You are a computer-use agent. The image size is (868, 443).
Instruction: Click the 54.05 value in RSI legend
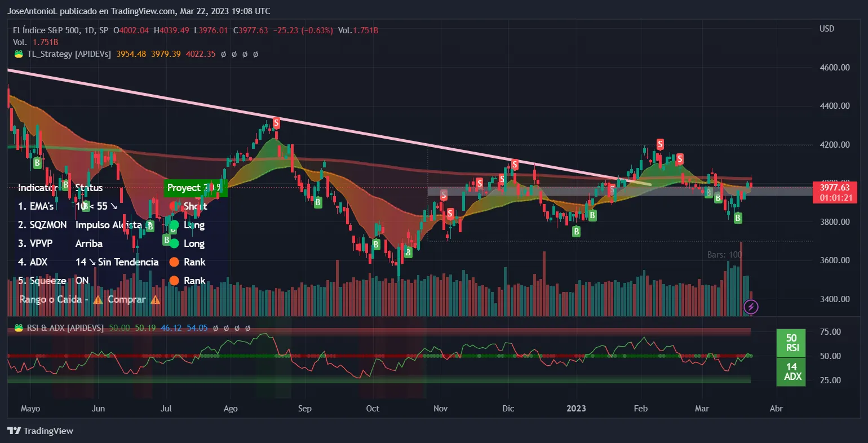197,328
